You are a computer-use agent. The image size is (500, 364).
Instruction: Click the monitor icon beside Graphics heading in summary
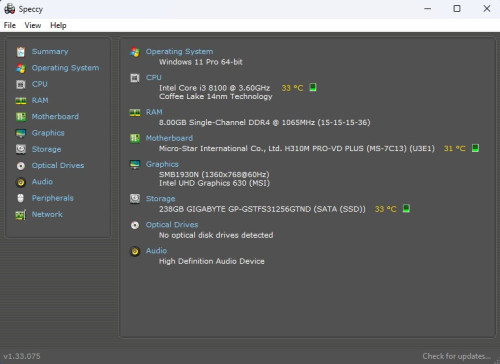135,165
